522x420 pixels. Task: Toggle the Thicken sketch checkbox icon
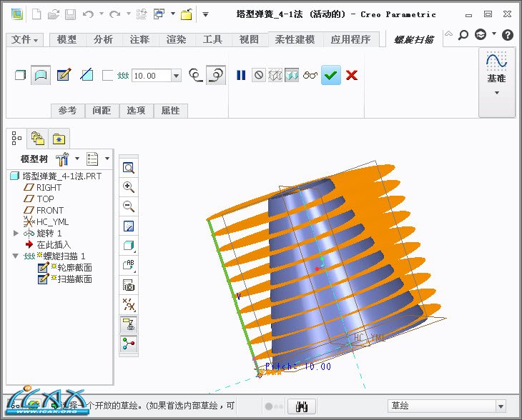(107, 76)
